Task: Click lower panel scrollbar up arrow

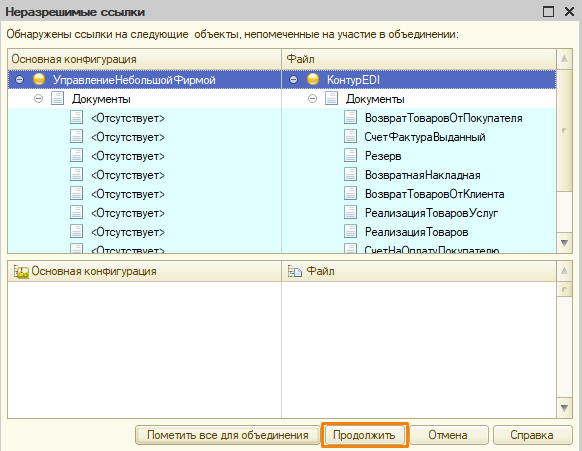Action: click(x=564, y=271)
